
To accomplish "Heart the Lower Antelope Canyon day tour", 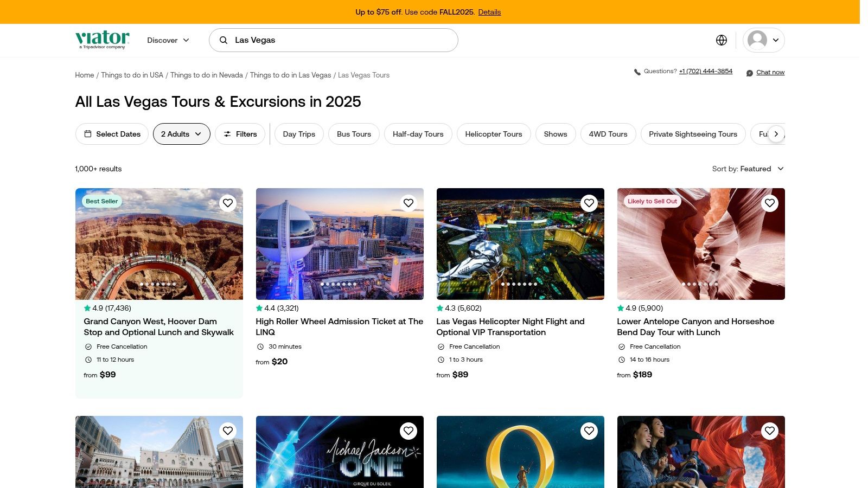I will coord(769,203).
